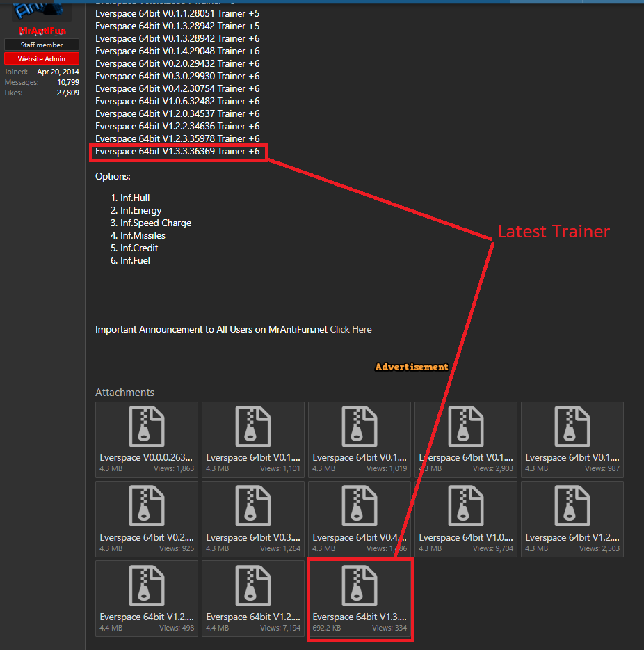The height and width of the screenshot is (650, 644).
Task: Select line Everspace 64bit V0.1.4.29048 Trainer +6
Action: [x=177, y=51]
